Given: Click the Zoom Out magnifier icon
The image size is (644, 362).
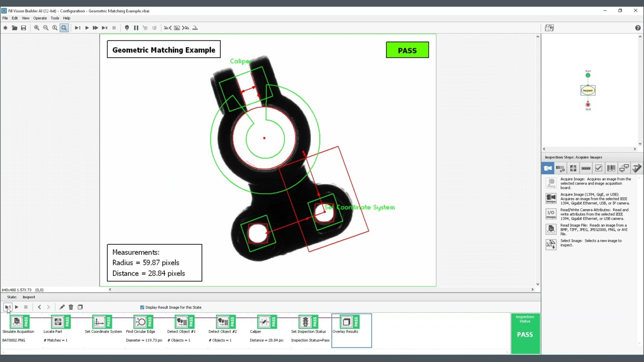Looking at the screenshot, I should coord(46,28).
